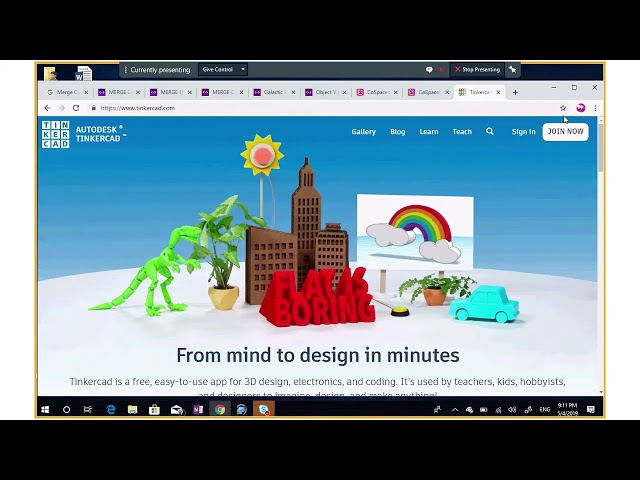This screenshot has height=480, width=640.
Task: Select the Chrome taskbar icon
Action: point(220,409)
